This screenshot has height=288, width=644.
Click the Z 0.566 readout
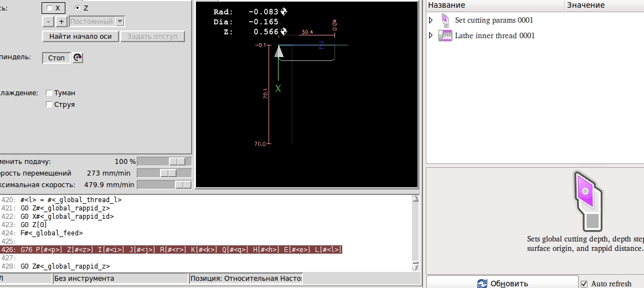coord(251,32)
